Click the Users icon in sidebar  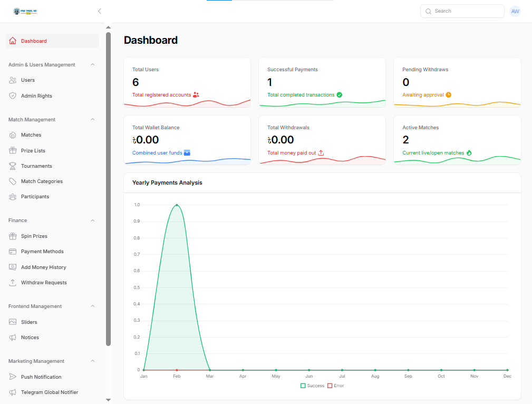(x=13, y=80)
